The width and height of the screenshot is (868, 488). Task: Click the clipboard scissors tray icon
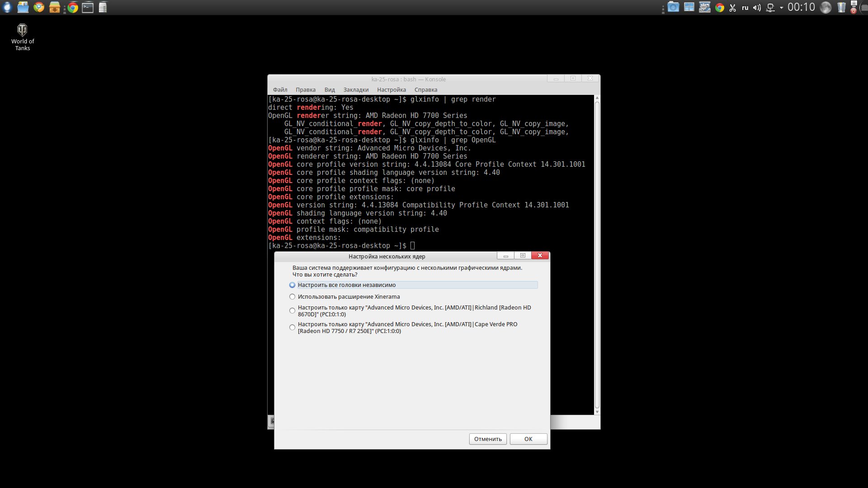pos(732,8)
